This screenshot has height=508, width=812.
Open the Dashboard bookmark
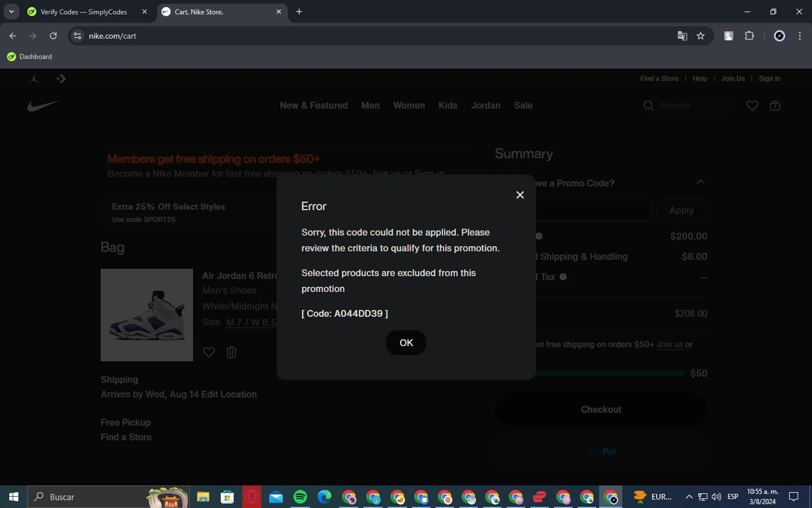coord(30,57)
